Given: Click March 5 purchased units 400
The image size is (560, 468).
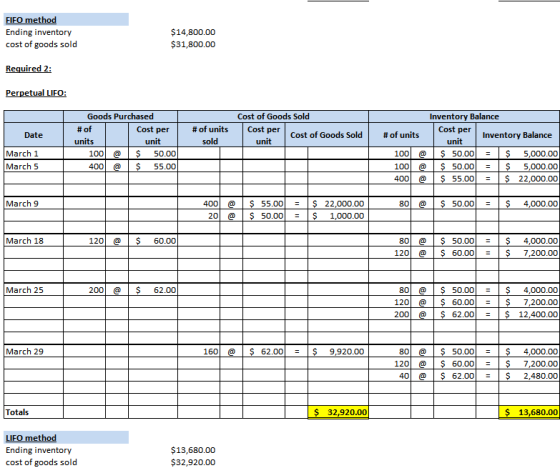Looking at the screenshot, I should point(85,166).
